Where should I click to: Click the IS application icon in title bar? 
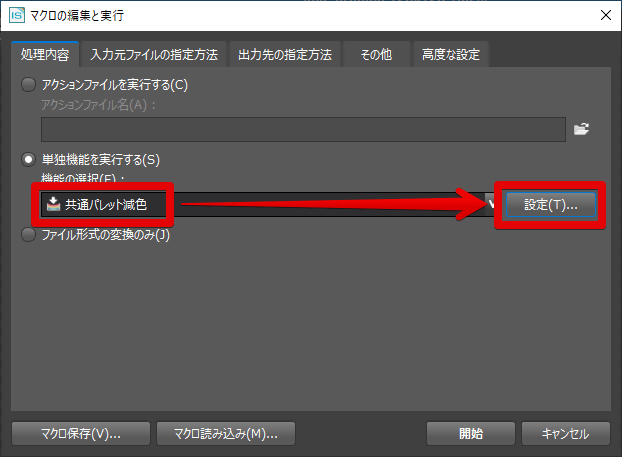pyautogui.click(x=17, y=15)
